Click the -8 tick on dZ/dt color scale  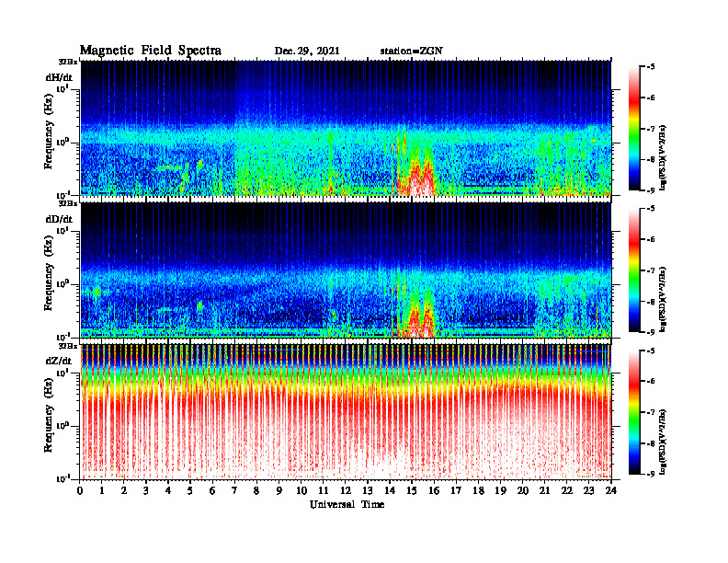click(651, 443)
